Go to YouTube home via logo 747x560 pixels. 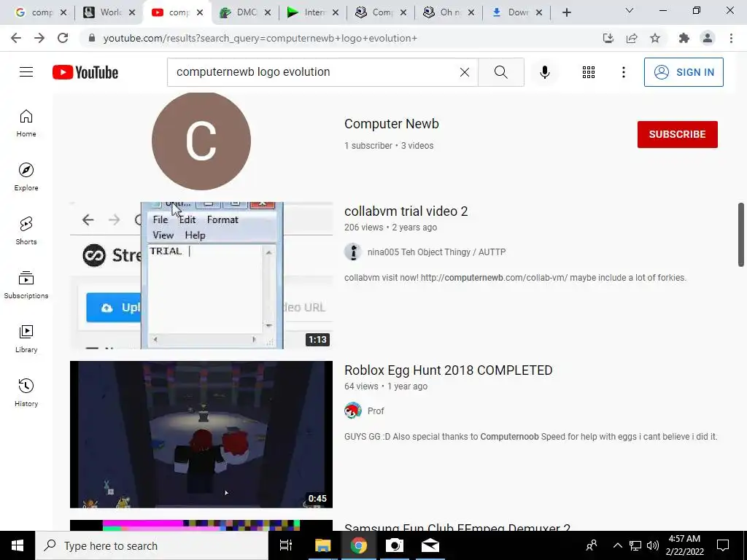tap(85, 72)
